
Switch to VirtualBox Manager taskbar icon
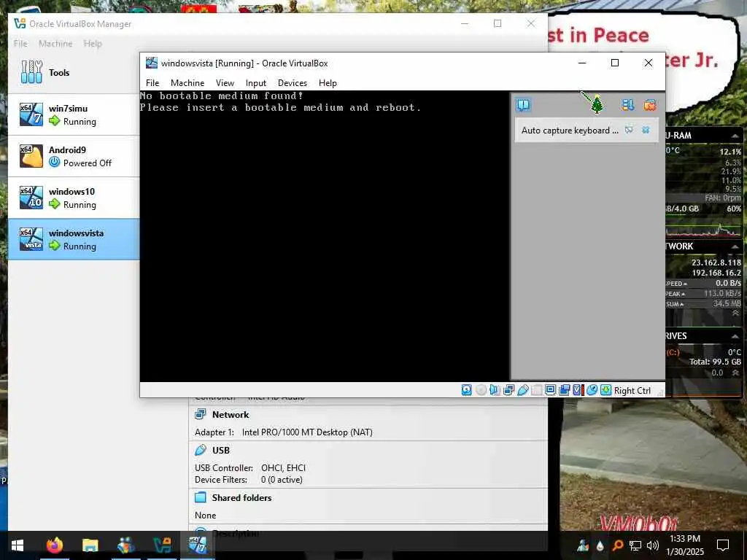pos(161,545)
